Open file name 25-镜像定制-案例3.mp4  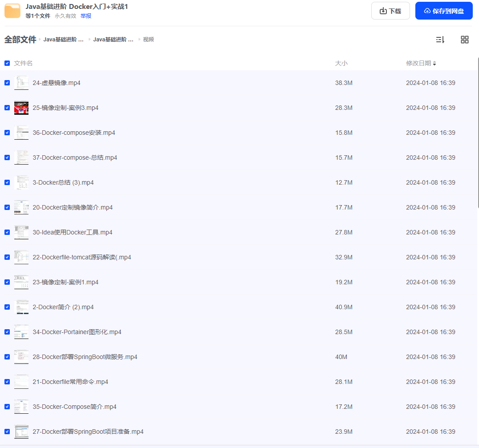(65, 108)
